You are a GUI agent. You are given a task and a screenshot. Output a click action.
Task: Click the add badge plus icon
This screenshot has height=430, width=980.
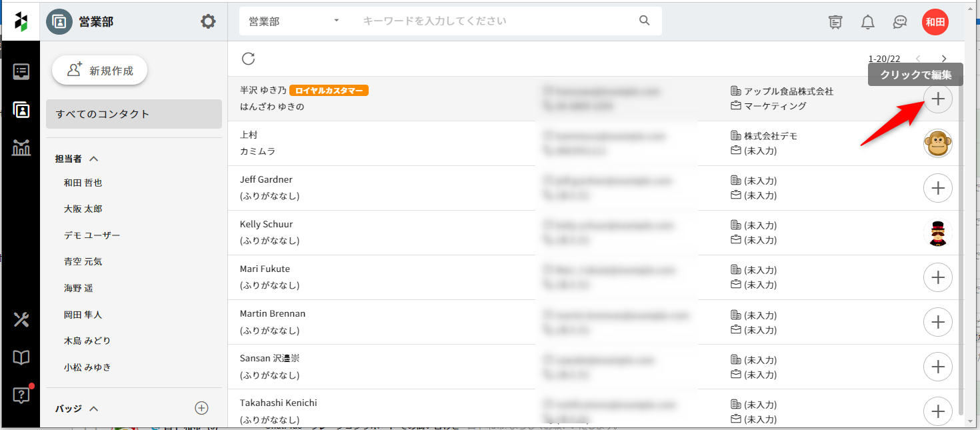click(201, 408)
